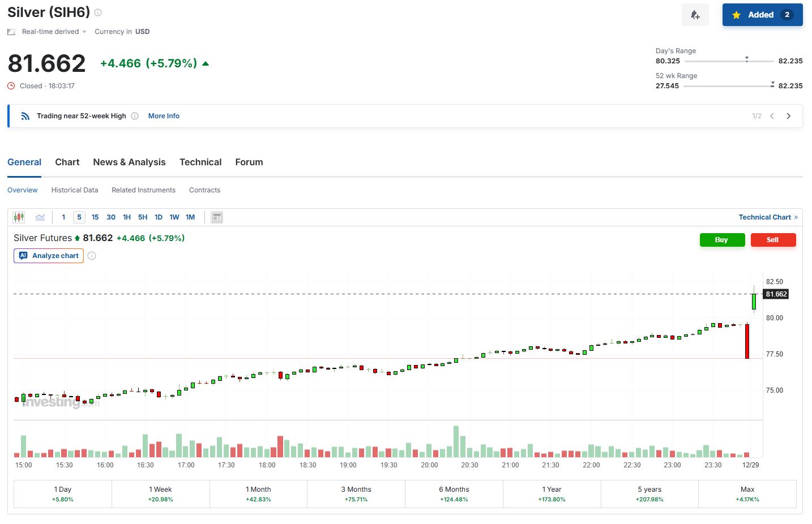Select candlestick chart type icon
The image size is (812, 524).
click(x=19, y=217)
